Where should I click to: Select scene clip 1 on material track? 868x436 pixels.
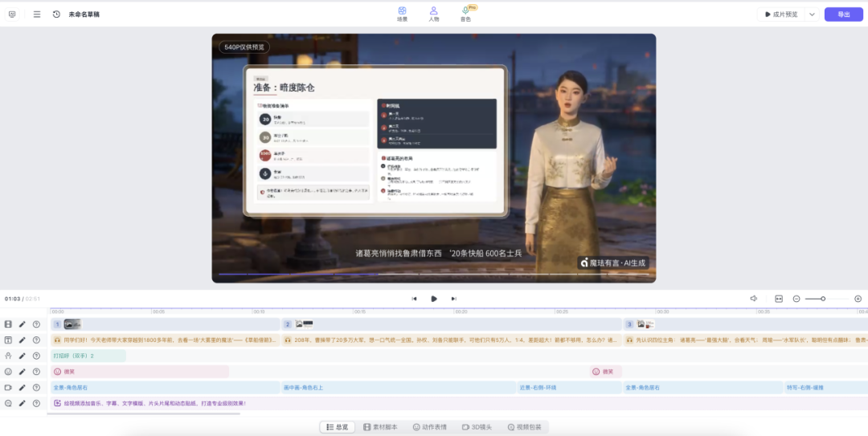click(165, 324)
